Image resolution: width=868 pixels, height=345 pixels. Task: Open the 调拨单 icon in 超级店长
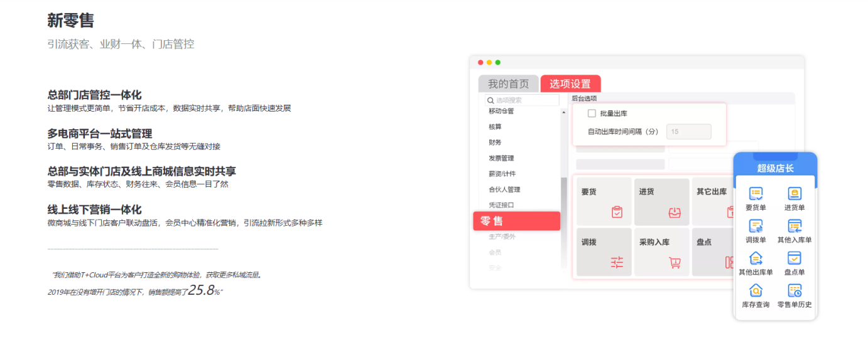756,226
